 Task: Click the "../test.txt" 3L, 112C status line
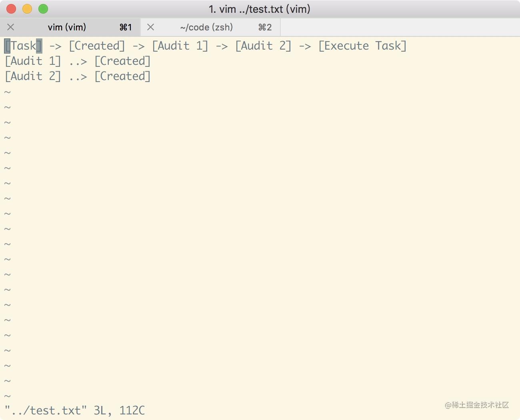[75, 411]
